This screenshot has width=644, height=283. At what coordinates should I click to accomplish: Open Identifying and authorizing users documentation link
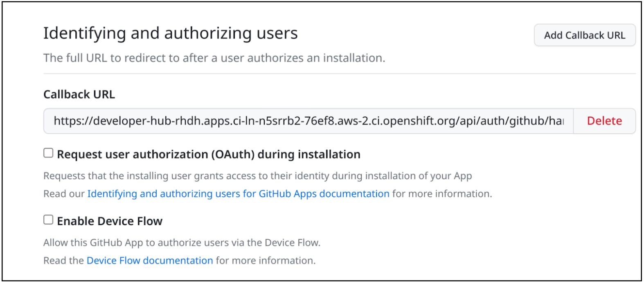[238, 194]
